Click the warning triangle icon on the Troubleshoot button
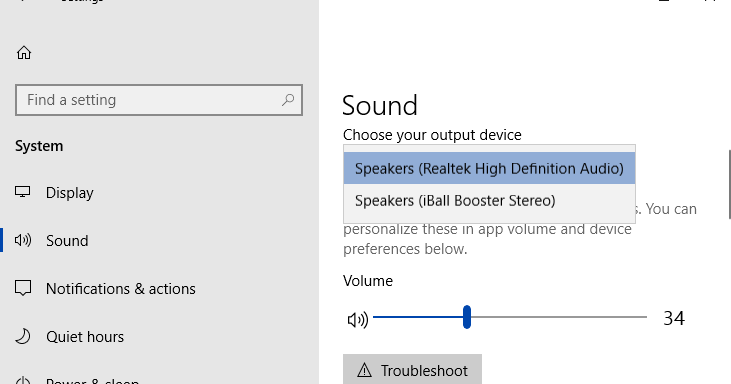Screen dimensions: 731x384 click(364, 370)
